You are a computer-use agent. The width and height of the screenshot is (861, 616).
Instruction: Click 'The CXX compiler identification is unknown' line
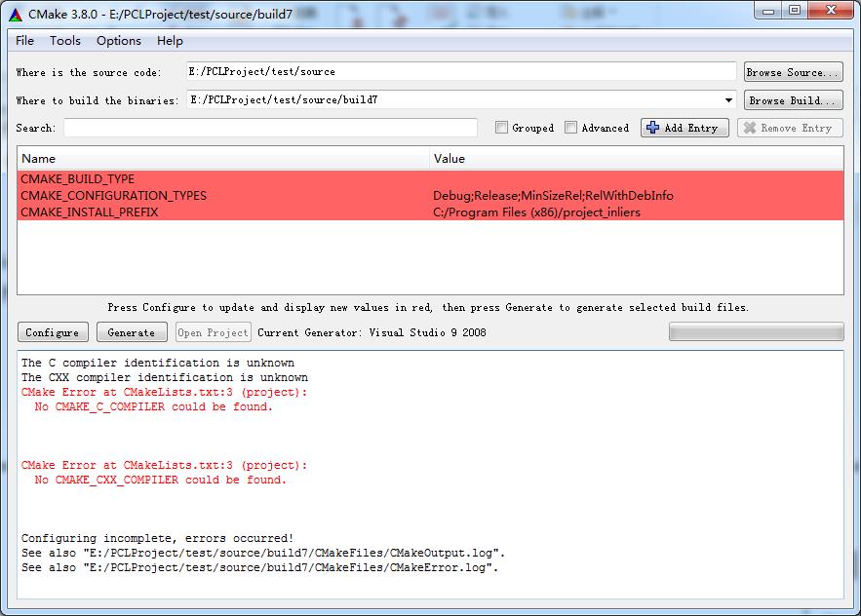[164, 378]
